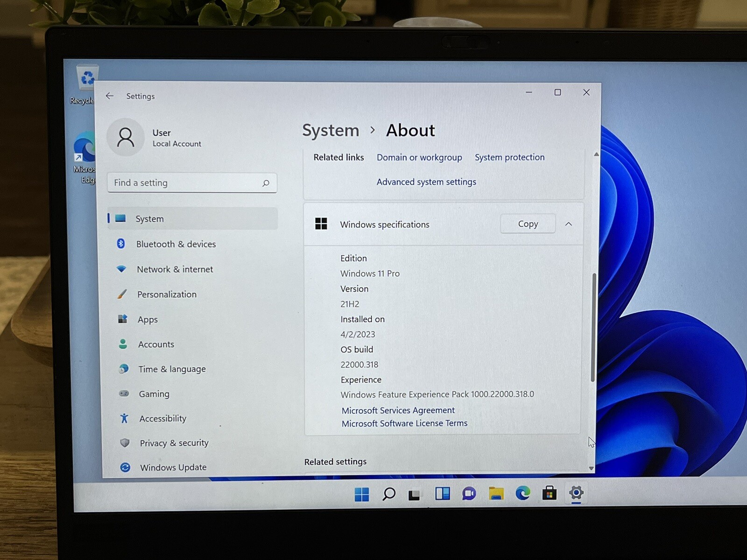Open Task View from the taskbar
Image resolution: width=747 pixels, height=560 pixels.
pyautogui.click(x=414, y=495)
